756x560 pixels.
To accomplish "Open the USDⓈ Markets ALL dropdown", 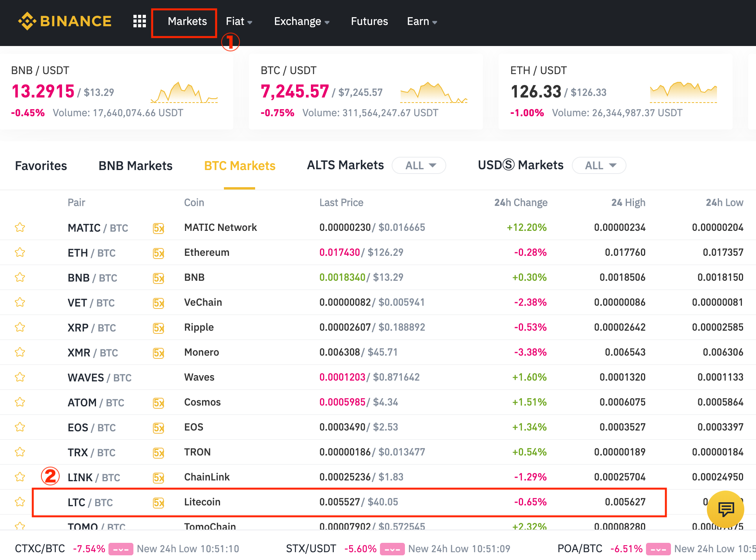I will tap(599, 165).
